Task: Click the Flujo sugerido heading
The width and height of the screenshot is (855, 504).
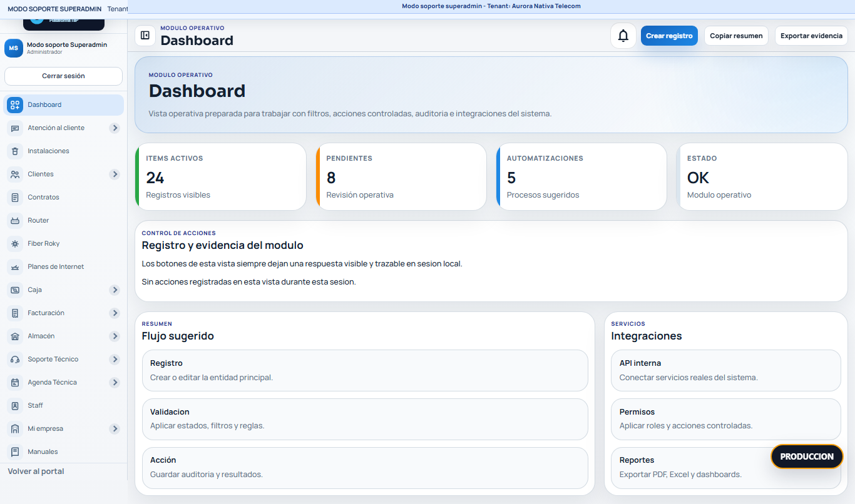Action: tap(178, 336)
